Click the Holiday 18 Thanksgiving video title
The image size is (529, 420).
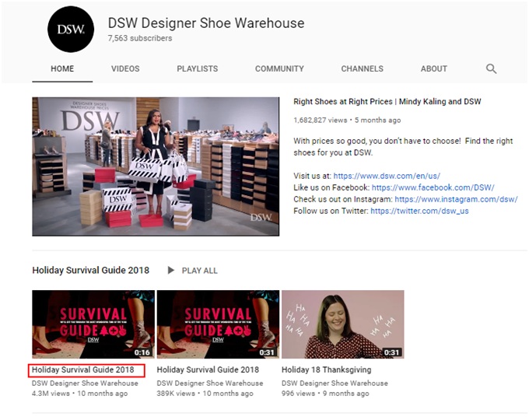tap(326, 370)
